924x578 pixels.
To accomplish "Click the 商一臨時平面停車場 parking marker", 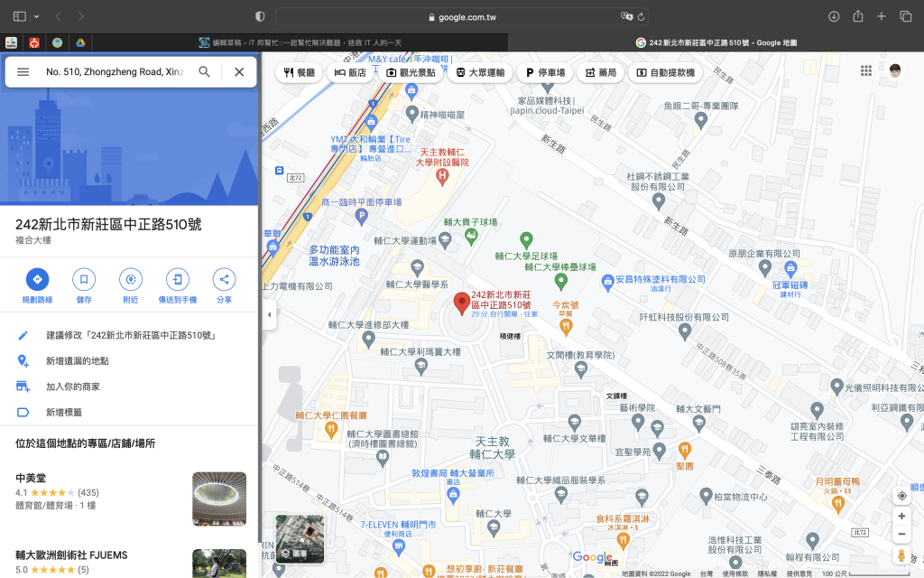I will click(362, 217).
